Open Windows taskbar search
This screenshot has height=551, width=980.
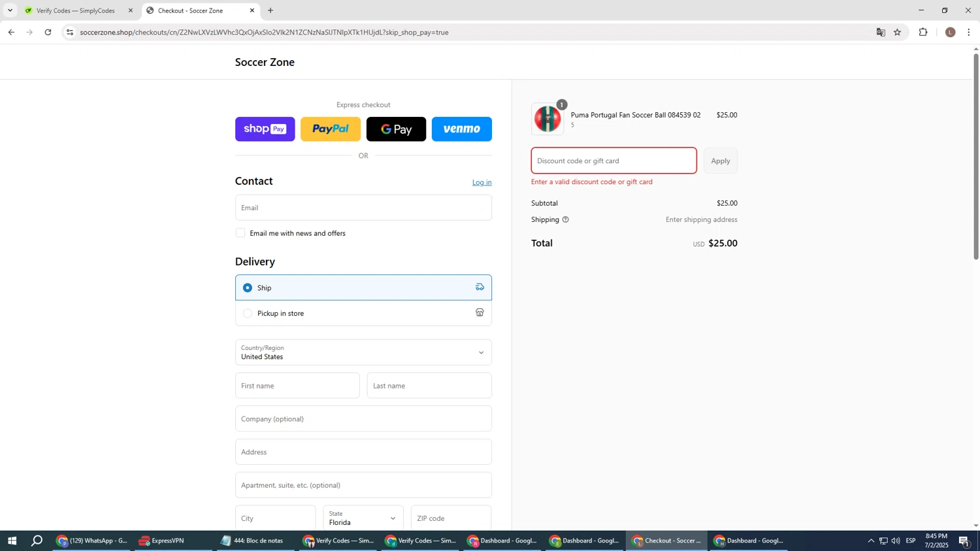(37, 541)
